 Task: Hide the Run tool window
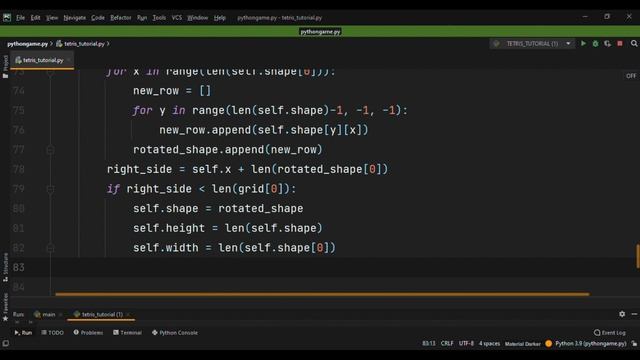pyautogui.click(x=634, y=314)
